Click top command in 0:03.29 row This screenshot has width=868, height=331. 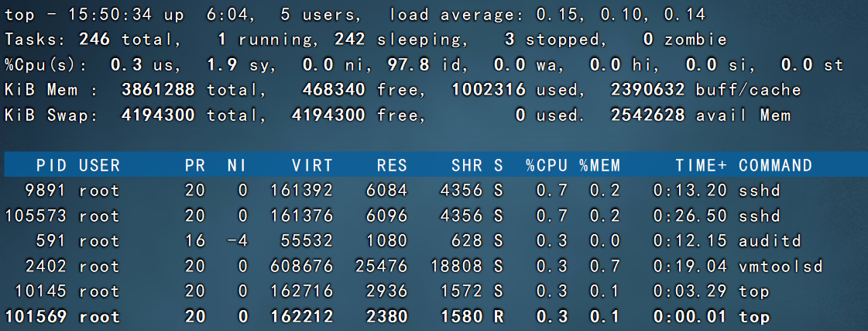pos(754,292)
